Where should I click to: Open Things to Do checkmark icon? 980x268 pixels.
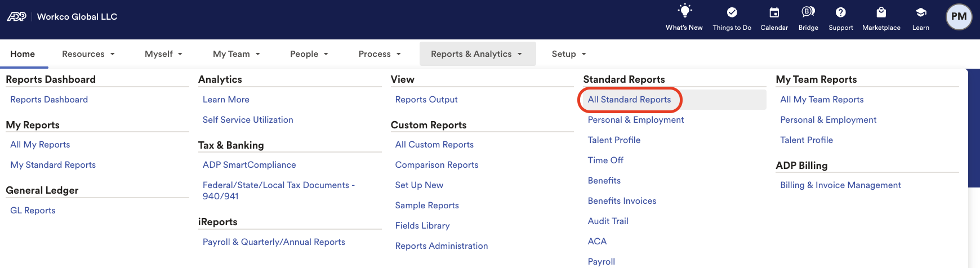[732, 12]
